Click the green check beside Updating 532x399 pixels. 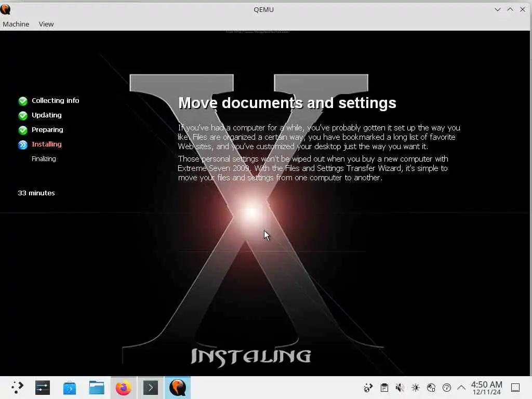pos(23,115)
